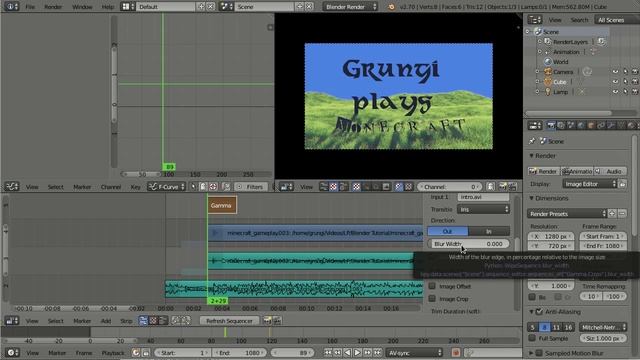Click the Cube mesh icon in outliner

[548, 82]
